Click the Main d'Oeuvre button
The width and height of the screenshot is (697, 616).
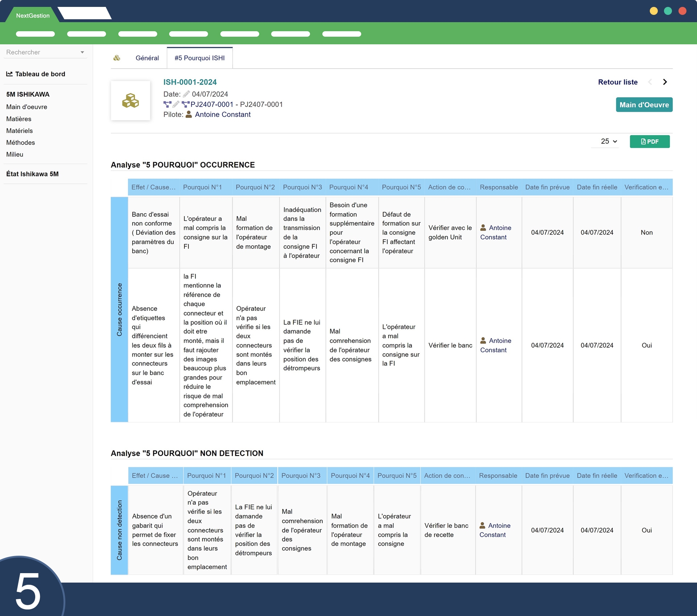[644, 105]
